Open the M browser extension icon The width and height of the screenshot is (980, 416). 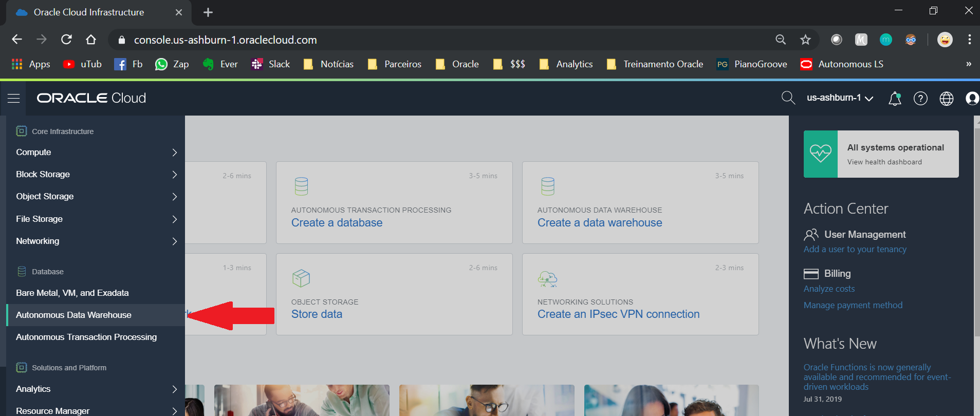[x=861, y=40]
